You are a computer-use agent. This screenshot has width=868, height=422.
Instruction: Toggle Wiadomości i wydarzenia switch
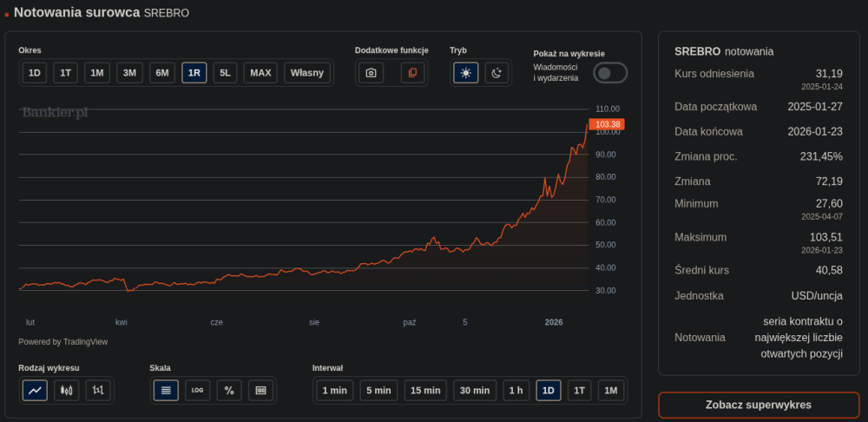click(609, 73)
